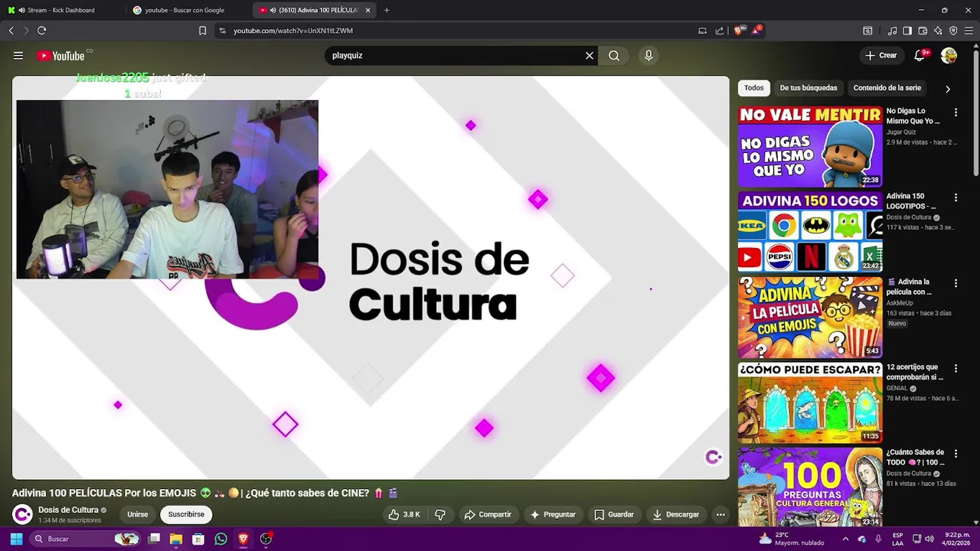Image resolution: width=980 pixels, height=551 pixels.
Task: Open the YouTube hamburger guide menu
Action: [18, 55]
